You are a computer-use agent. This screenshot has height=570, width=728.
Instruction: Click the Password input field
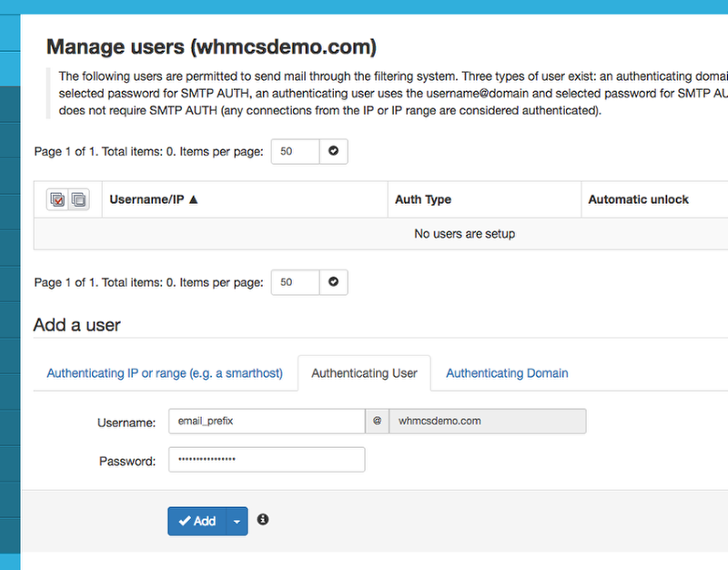[266, 460]
